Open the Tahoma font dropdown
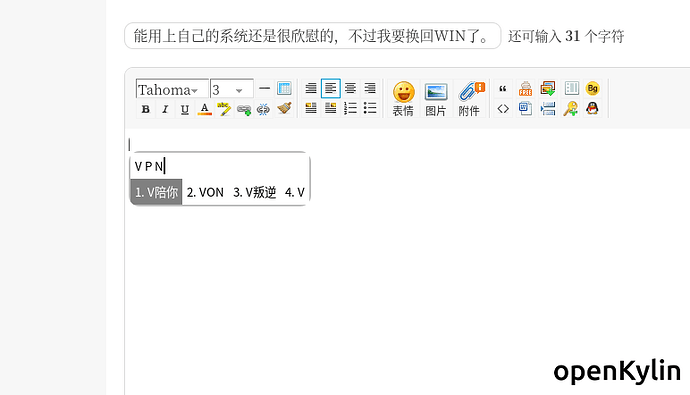Image resolution: width=690 pixels, height=395 pixels. [172, 89]
